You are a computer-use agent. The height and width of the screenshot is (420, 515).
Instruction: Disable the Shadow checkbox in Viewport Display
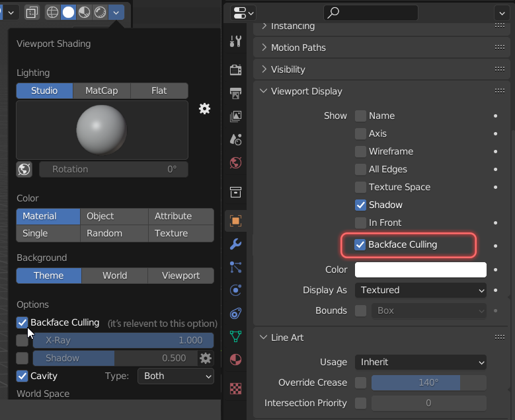360,205
